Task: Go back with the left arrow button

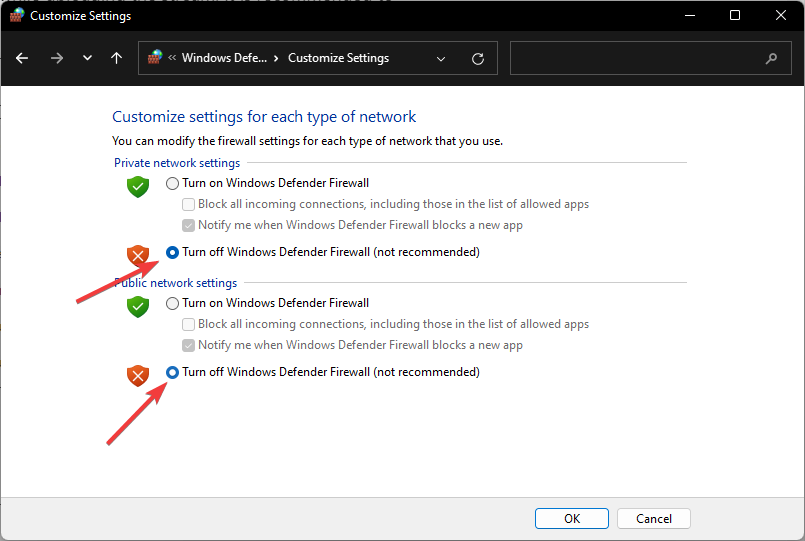Action: pyautogui.click(x=22, y=58)
